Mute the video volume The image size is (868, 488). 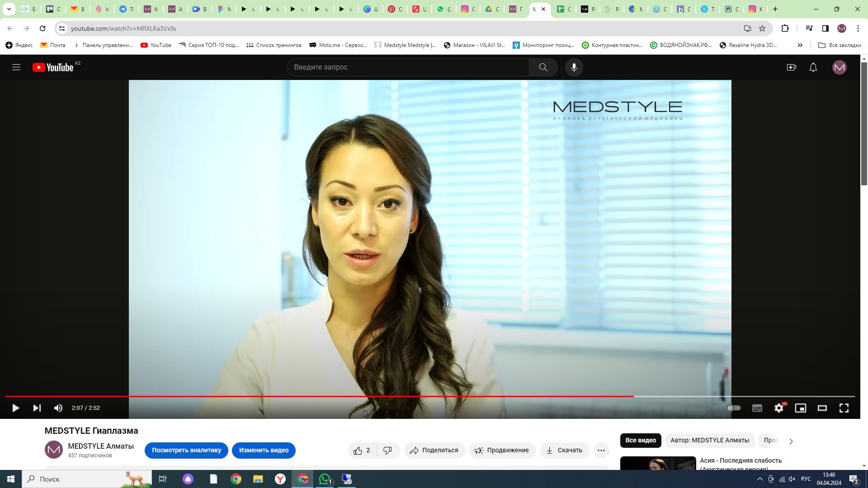tap(58, 408)
